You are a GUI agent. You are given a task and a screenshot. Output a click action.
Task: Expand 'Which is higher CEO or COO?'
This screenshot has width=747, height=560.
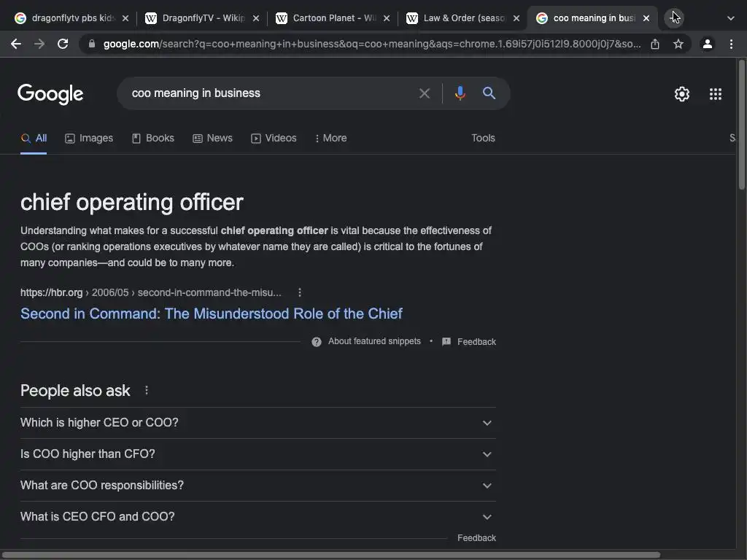[x=258, y=423]
